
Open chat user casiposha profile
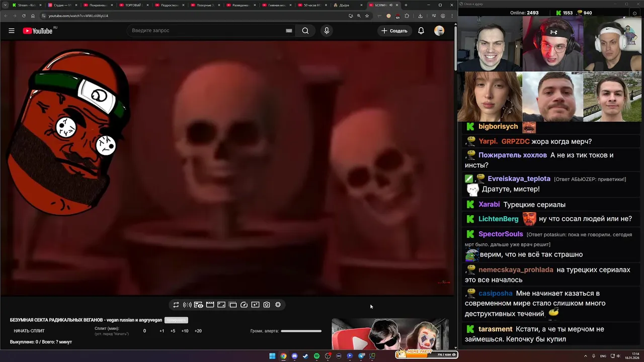tap(496, 293)
